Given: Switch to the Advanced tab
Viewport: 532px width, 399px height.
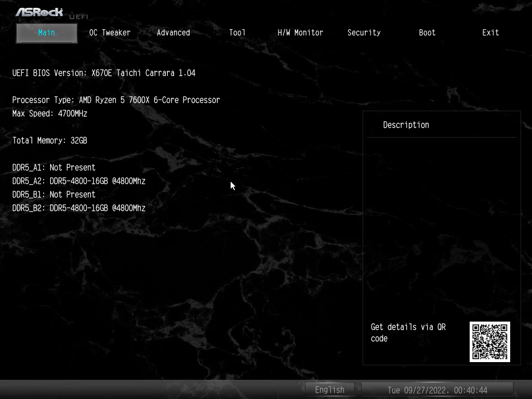Looking at the screenshot, I should (x=174, y=33).
